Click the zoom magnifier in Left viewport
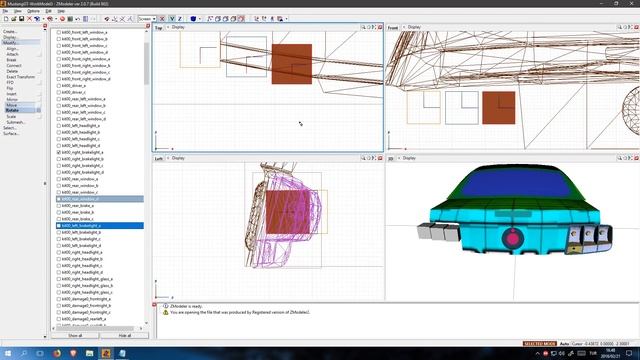640x360 pixels. click(x=363, y=158)
